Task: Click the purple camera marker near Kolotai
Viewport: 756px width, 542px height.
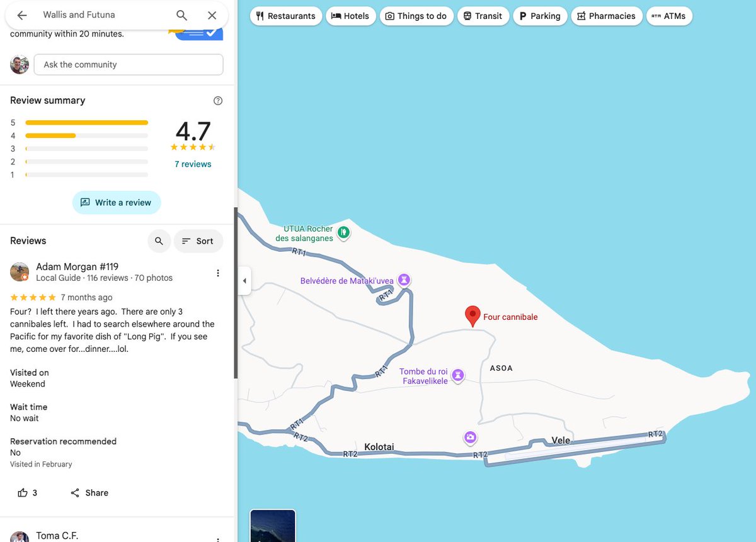Action: point(470,438)
